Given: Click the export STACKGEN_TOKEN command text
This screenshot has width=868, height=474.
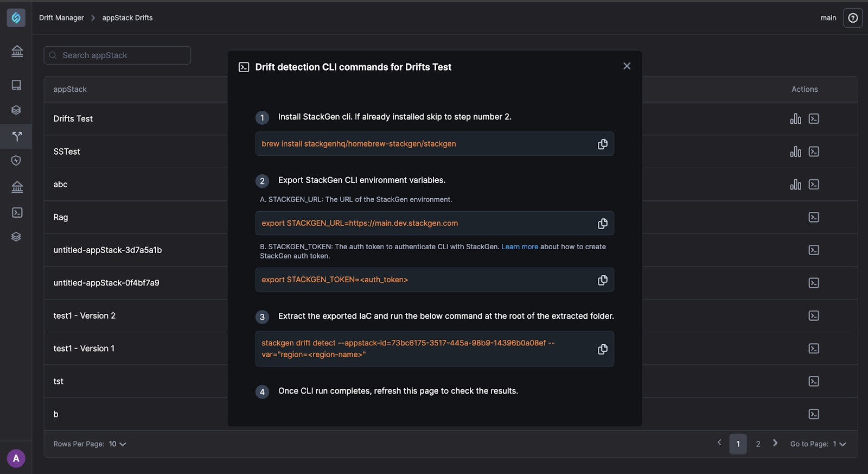Looking at the screenshot, I should tap(335, 280).
